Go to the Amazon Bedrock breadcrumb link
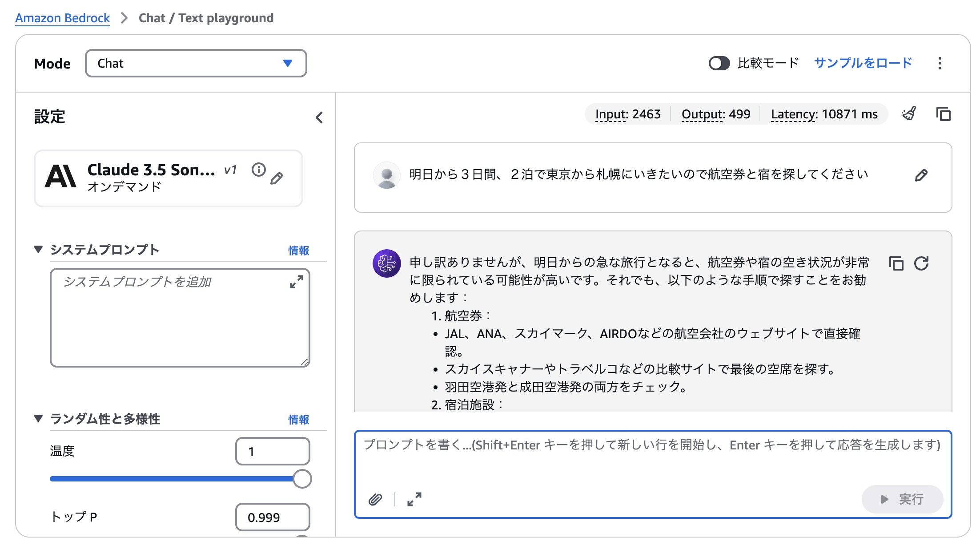 [62, 18]
